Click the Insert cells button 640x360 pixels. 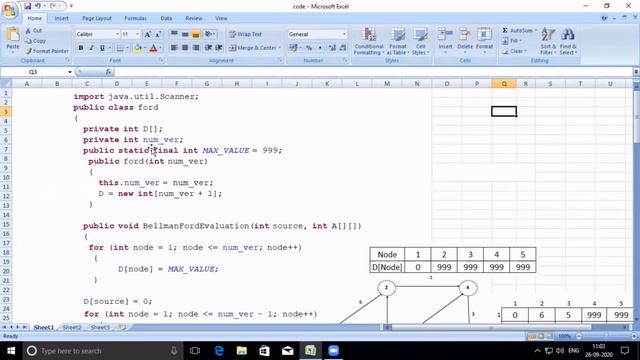pos(445,40)
